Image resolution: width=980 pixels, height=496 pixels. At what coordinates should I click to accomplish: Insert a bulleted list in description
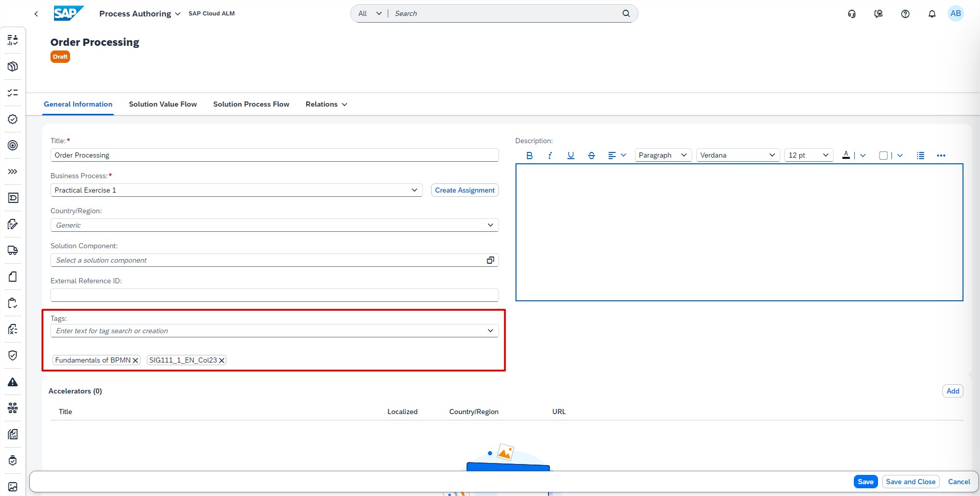[x=920, y=156]
